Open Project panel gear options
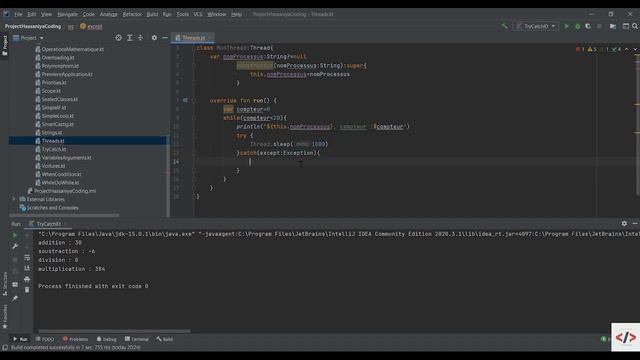 click(154, 38)
